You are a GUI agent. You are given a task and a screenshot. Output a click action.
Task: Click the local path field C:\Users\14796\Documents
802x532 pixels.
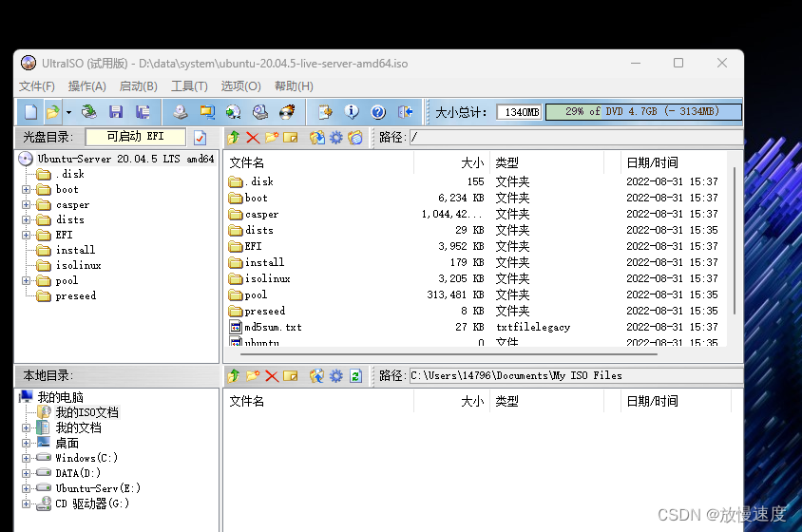point(577,376)
